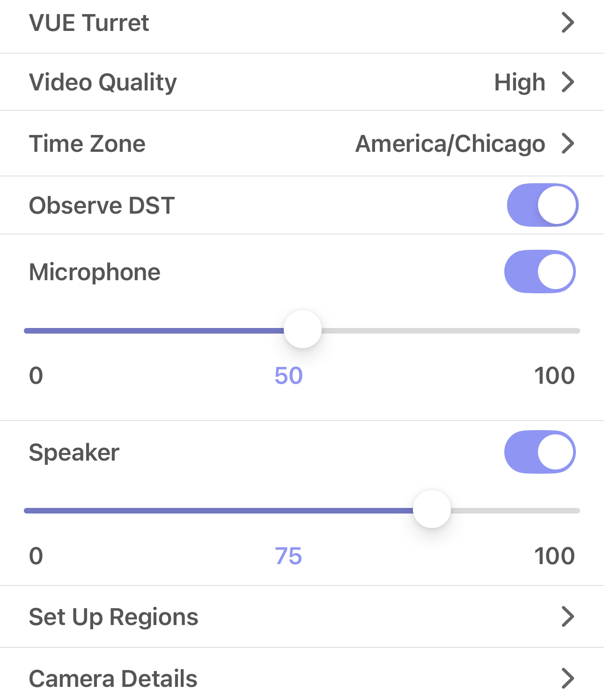The image size is (604, 700).
Task: Tap the Set Up Regions chevron
Action: (567, 617)
